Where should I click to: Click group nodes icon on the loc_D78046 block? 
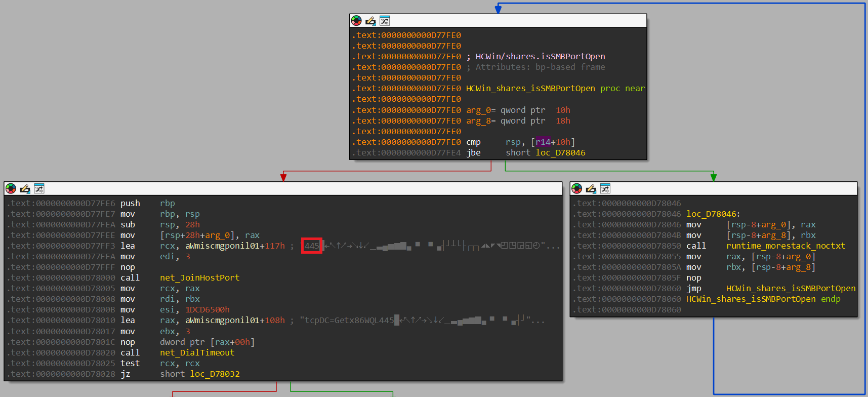(605, 189)
